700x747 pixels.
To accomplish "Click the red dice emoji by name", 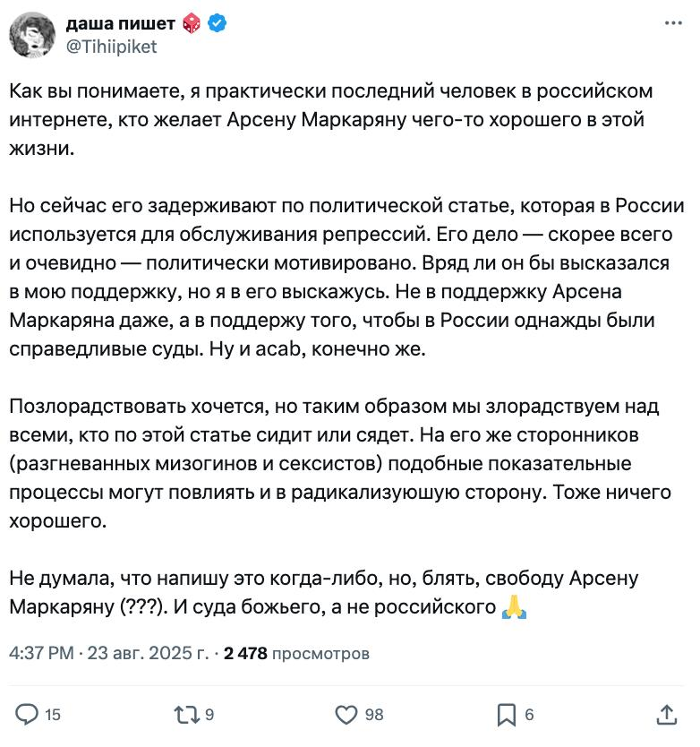I will point(192,23).
